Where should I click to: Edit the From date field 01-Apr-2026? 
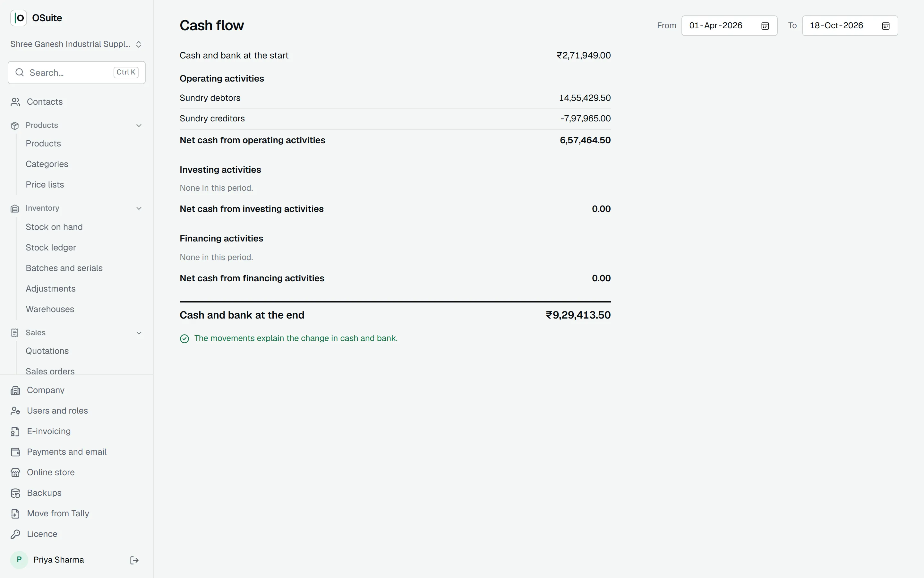(x=729, y=26)
